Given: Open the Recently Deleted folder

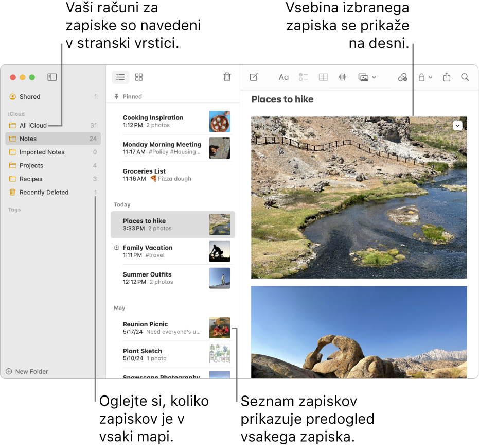Looking at the screenshot, I should tap(44, 193).
